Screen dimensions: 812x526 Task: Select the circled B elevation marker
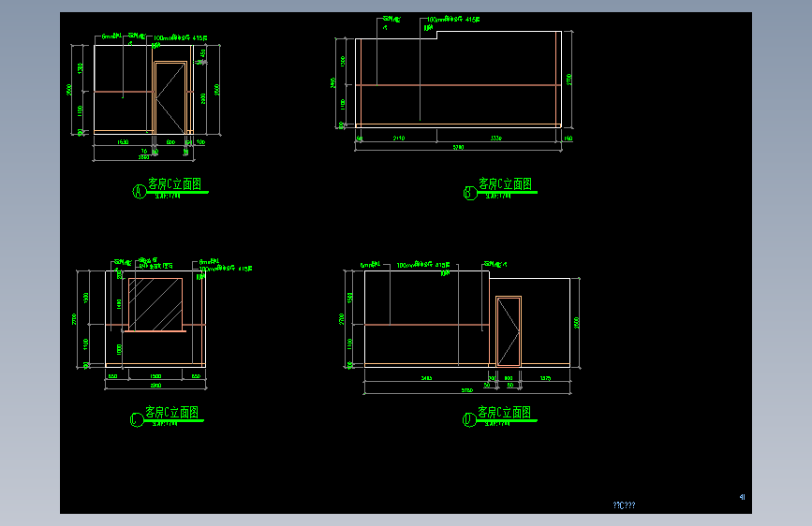pyautogui.click(x=470, y=193)
